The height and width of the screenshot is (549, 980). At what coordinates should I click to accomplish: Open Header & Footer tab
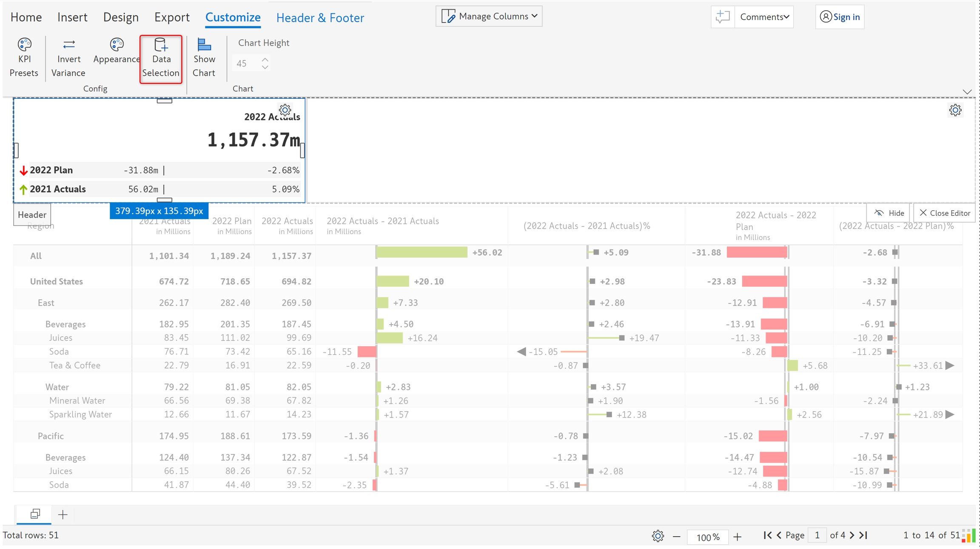(x=320, y=18)
